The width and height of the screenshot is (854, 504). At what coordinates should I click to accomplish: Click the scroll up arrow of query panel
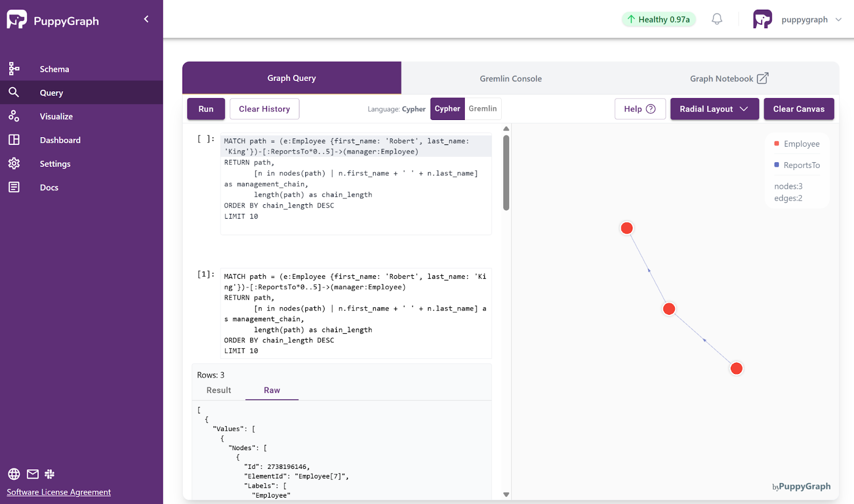pyautogui.click(x=506, y=129)
